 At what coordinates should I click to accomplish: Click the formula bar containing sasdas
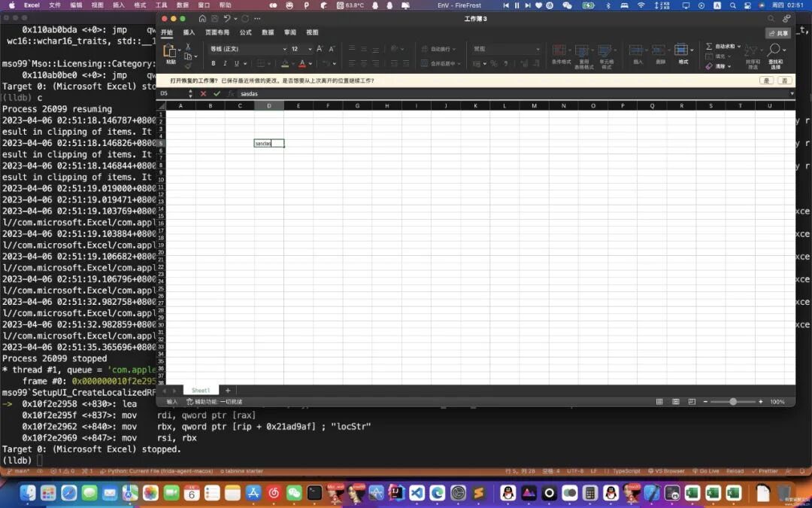click(x=513, y=94)
